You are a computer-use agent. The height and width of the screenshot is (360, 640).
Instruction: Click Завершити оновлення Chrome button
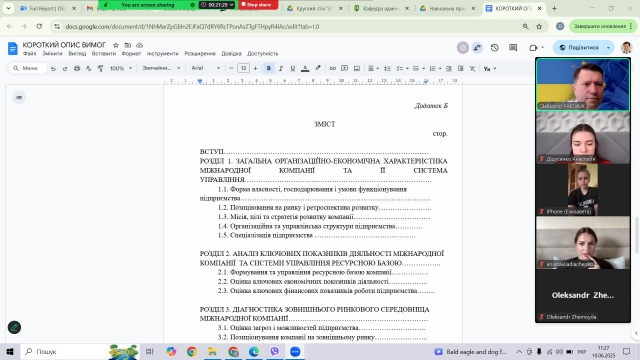pos(602,26)
